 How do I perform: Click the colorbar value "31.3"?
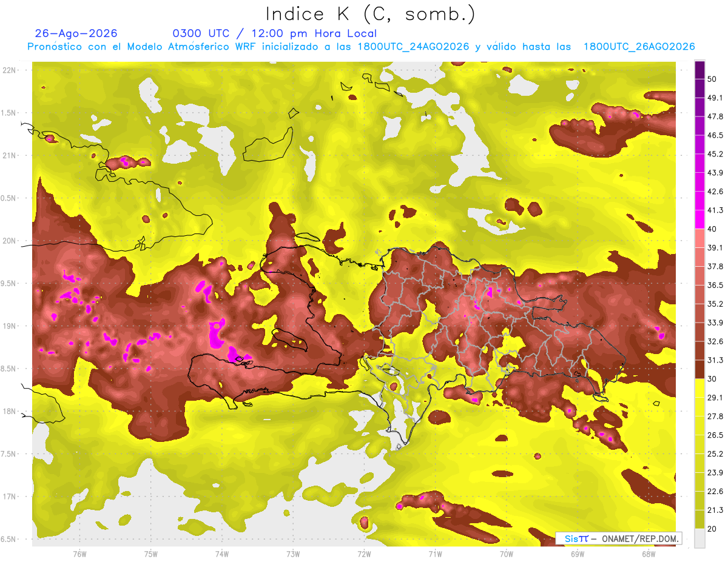pyautogui.click(x=715, y=361)
